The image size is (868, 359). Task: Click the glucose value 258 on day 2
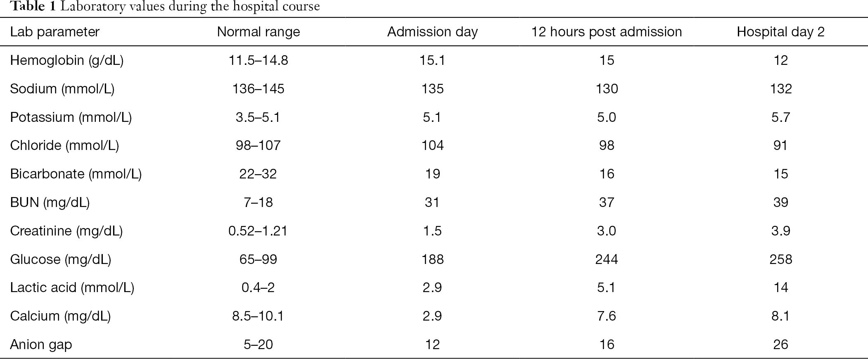coord(780,259)
